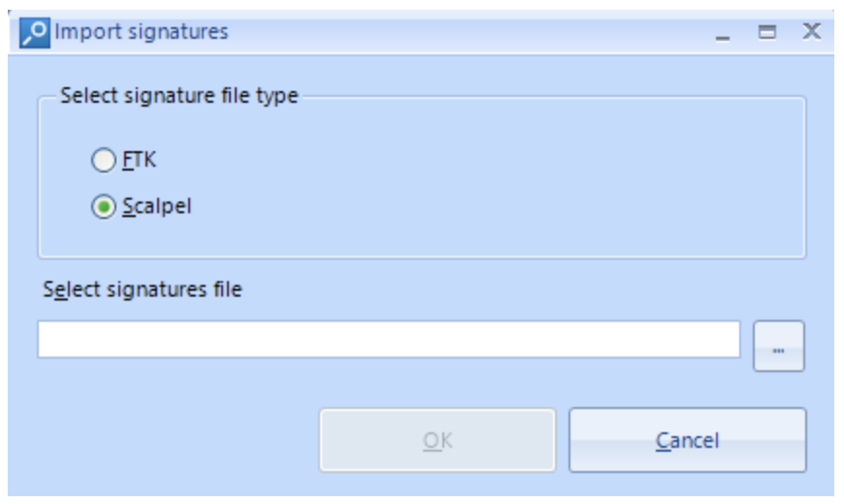Choose the Scalpel radio button

(104, 207)
